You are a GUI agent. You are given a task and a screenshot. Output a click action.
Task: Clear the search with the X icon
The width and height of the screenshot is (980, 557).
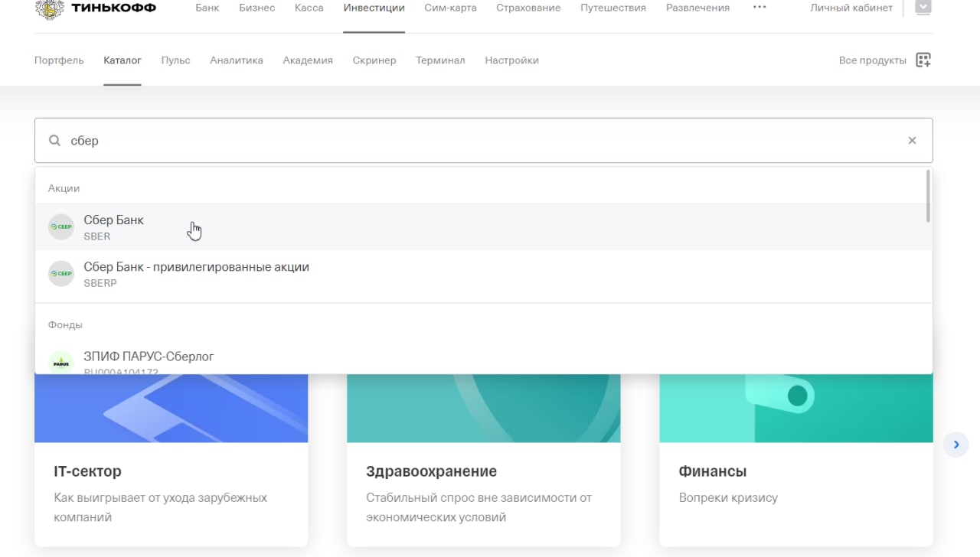pyautogui.click(x=912, y=141)
